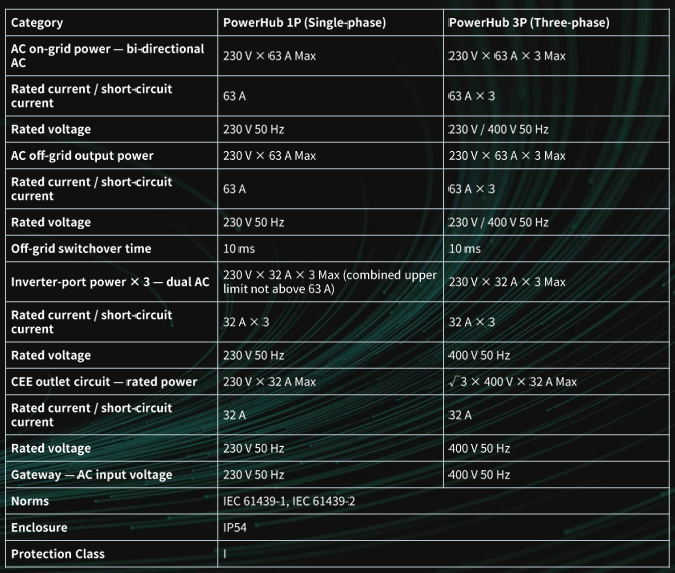
Task: Click the Category header cell
Action: click(111, 22)
